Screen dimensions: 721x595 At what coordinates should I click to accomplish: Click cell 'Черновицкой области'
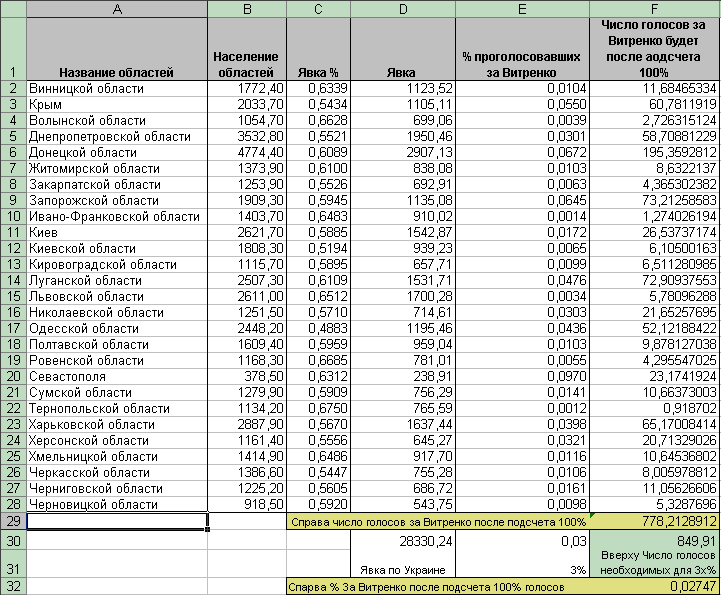click(117, 504)
